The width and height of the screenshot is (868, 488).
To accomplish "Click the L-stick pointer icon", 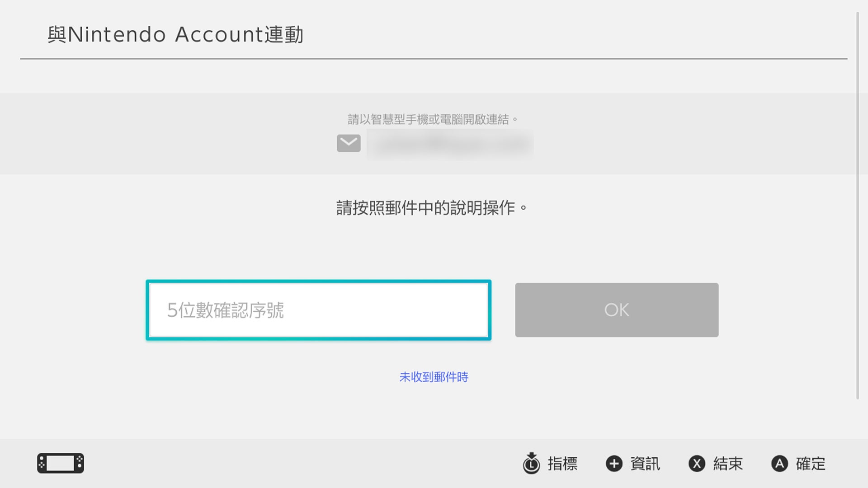I will [x=531, y=463].
